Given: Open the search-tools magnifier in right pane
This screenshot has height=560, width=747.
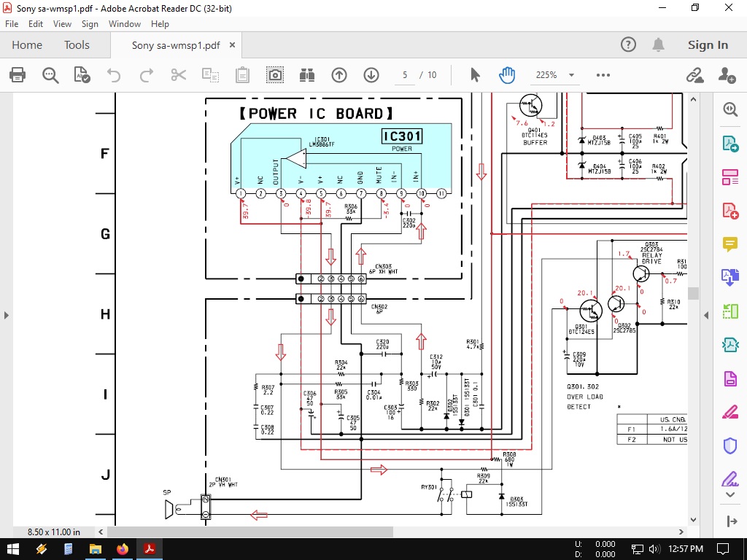Looking at the screenshot, I should pyautogui.click(x=730, y=109).
